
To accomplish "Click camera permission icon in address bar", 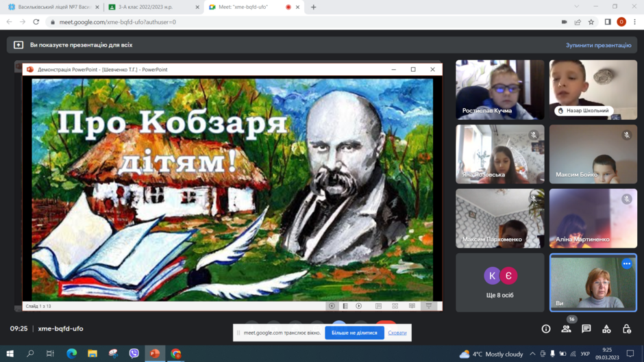I will click(564, 22).
